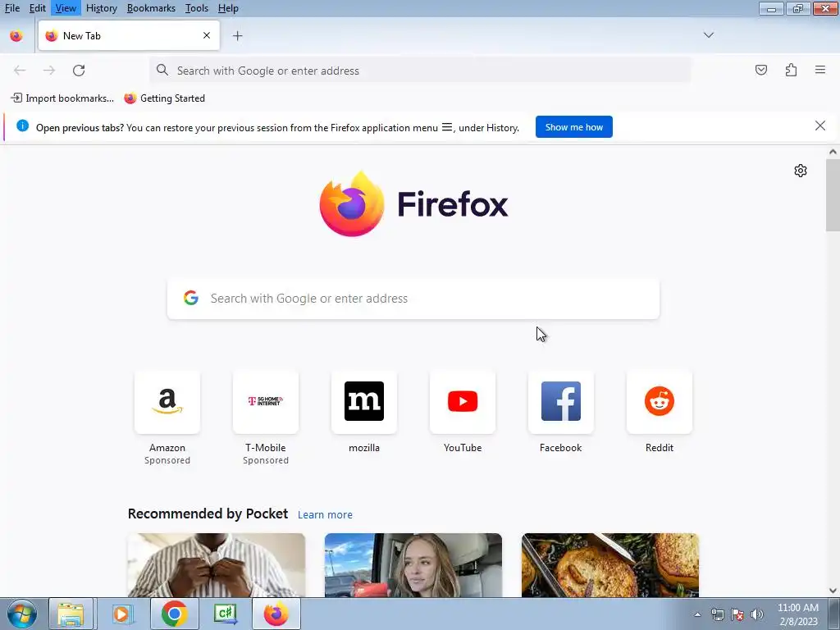Launch Windows Media Player from taskbar

point(122,614)
